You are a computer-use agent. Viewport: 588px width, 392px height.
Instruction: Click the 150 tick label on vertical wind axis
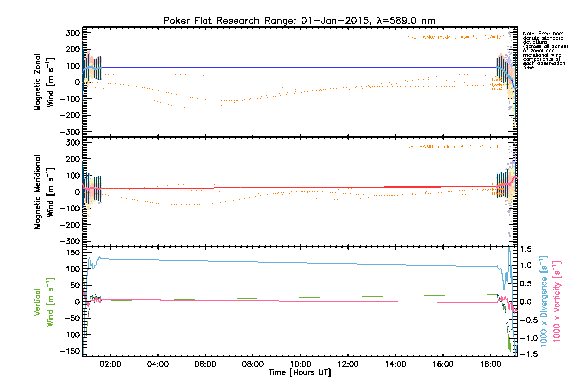point(73,253)
